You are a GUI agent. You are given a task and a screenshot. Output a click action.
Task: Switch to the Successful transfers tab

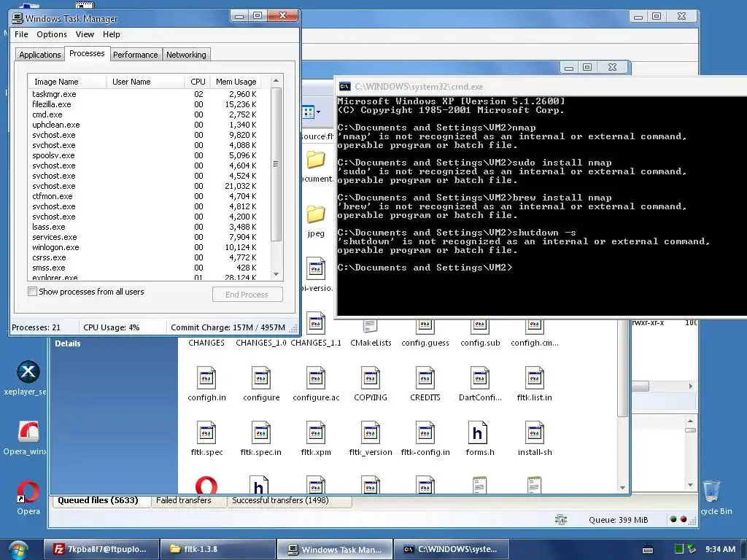[281, 500]
